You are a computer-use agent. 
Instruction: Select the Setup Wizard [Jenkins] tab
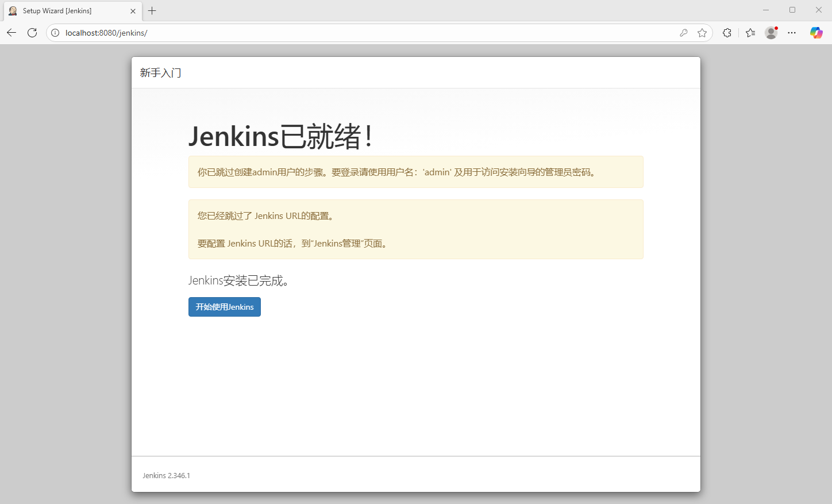[x=72, y=11]
